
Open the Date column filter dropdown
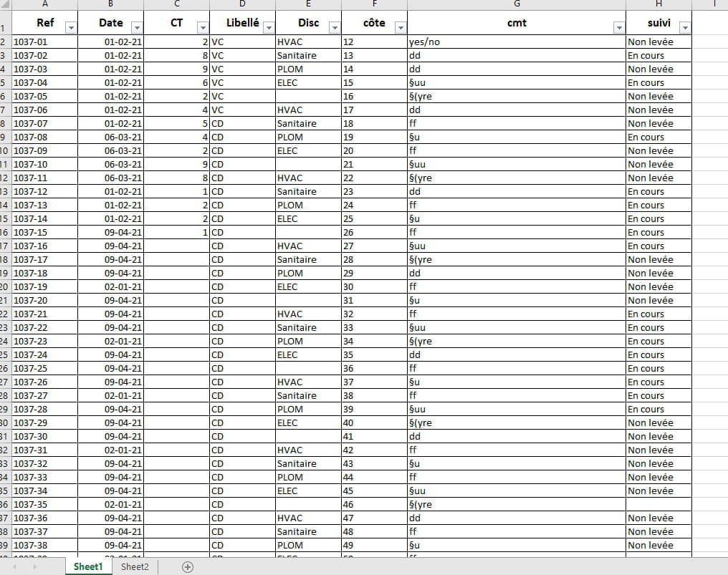tap(137, 28)
